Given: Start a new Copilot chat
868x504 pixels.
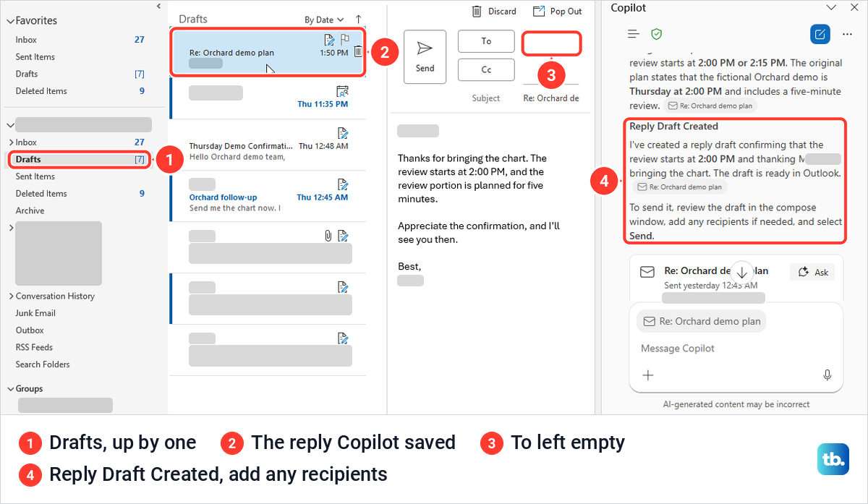Looking at the screenshot, I should pos(820,34).
